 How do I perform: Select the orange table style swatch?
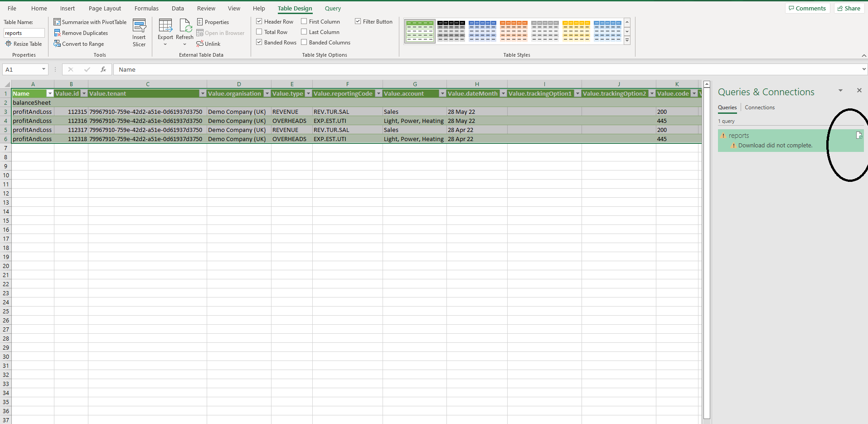pyautogui.click(x=514, y=31)
